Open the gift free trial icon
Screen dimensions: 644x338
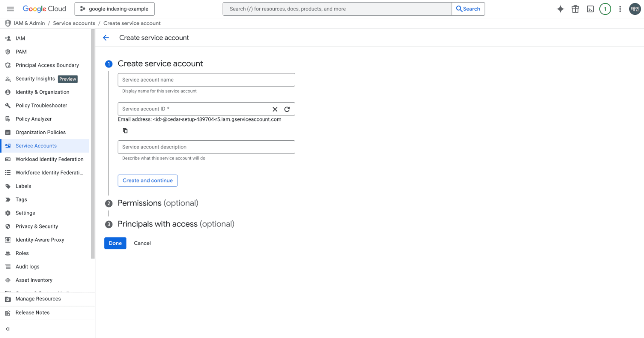coord(575,9)
